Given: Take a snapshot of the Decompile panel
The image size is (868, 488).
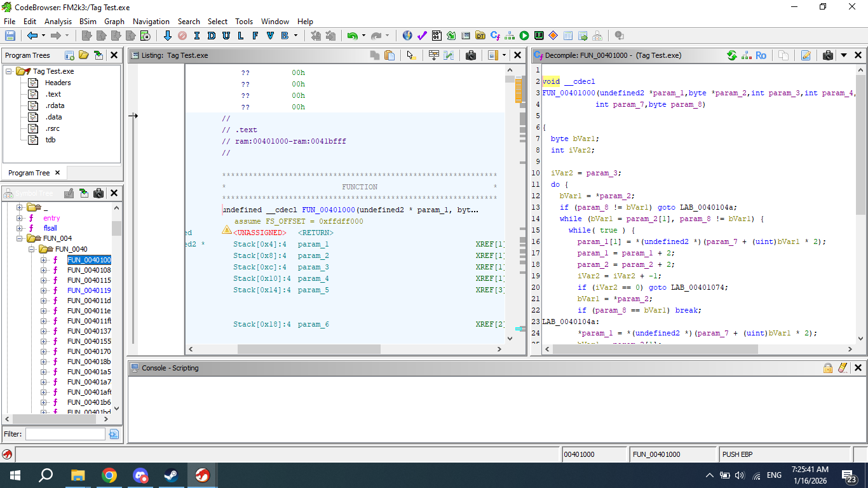Looking at the screenshot, I should [x=827, y=55].
